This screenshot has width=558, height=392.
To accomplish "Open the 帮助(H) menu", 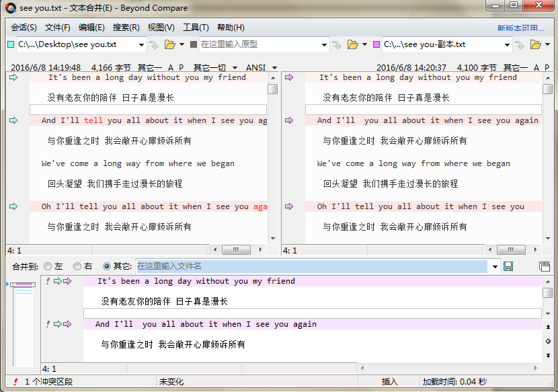I will [230, 28].
